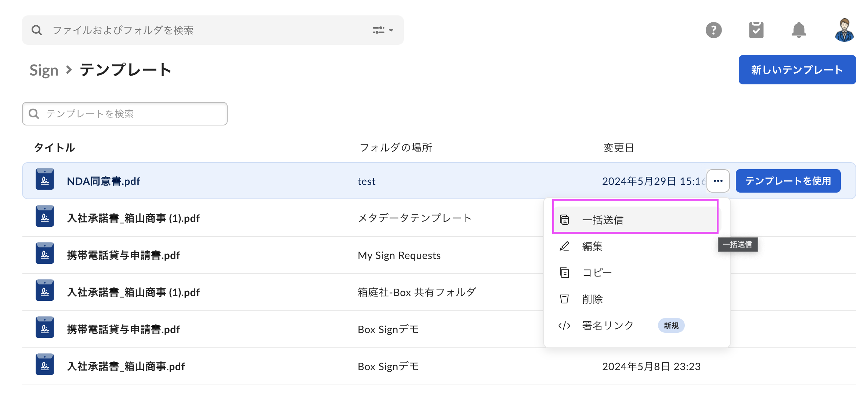Open the user profile avatar
This screenshot has height=416, width=868.
point(844,30)
